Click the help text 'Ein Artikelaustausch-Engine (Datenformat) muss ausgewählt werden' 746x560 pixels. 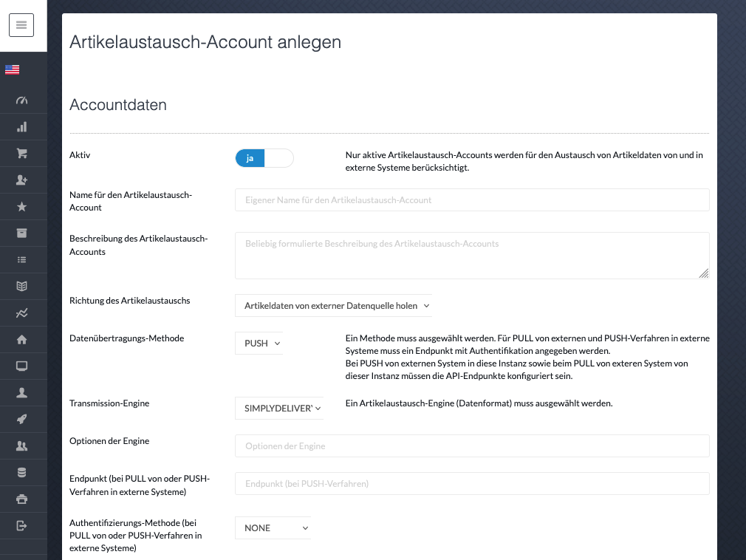click(479, 403)
